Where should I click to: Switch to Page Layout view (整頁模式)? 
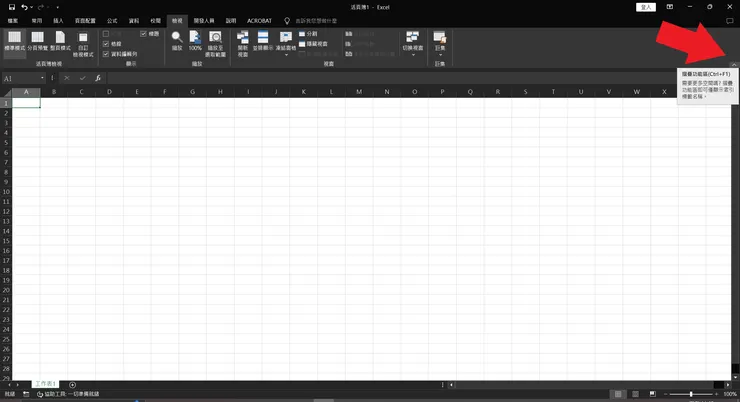click(x=60, y=41)
